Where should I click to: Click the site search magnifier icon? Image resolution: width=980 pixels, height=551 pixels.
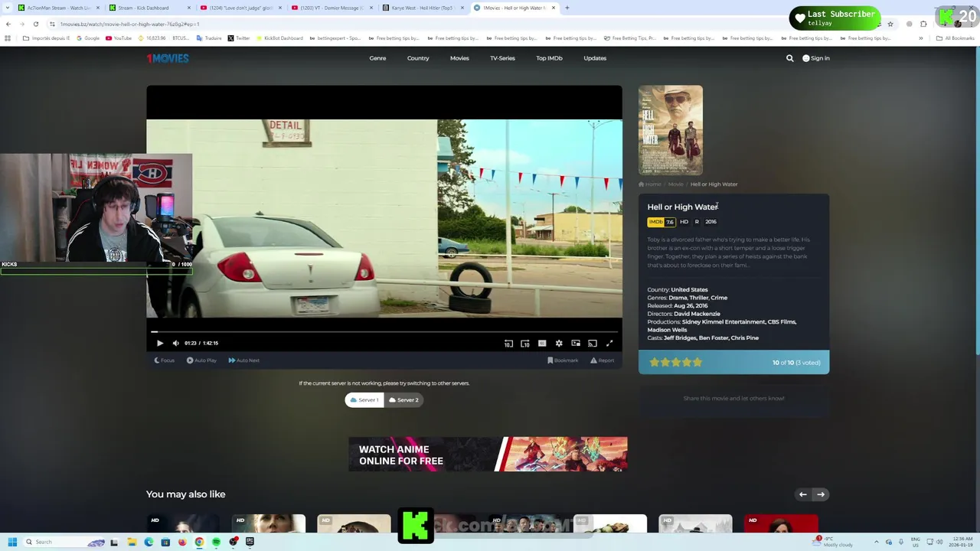(x=790, y=58)
